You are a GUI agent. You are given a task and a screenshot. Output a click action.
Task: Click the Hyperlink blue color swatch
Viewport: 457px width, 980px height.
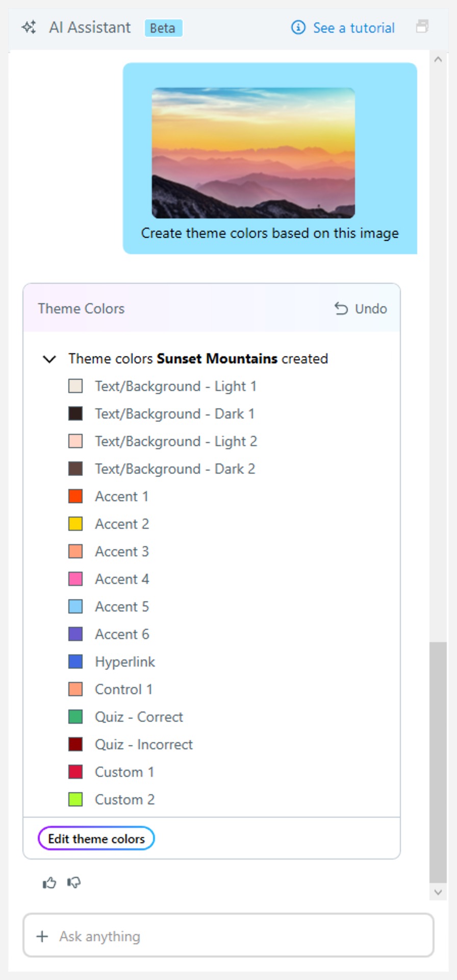tap(75, 661)
